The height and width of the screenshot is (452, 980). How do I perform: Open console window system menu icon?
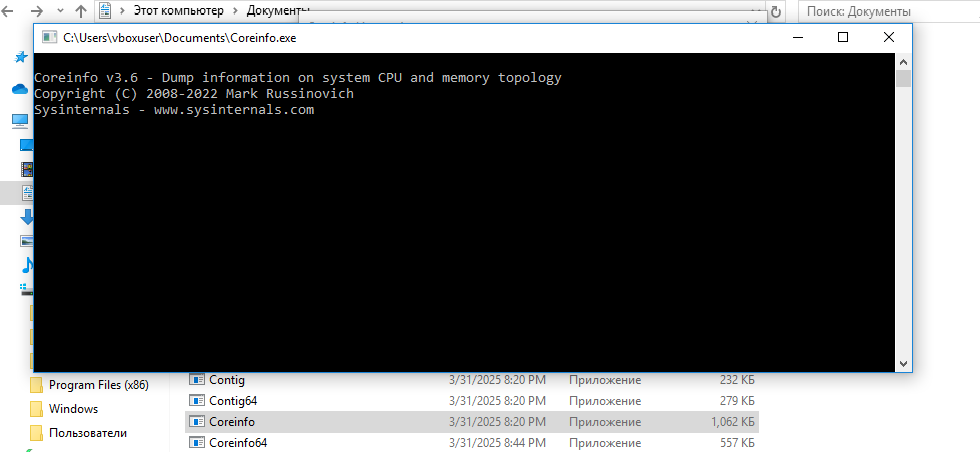click(x=49, y=38)
